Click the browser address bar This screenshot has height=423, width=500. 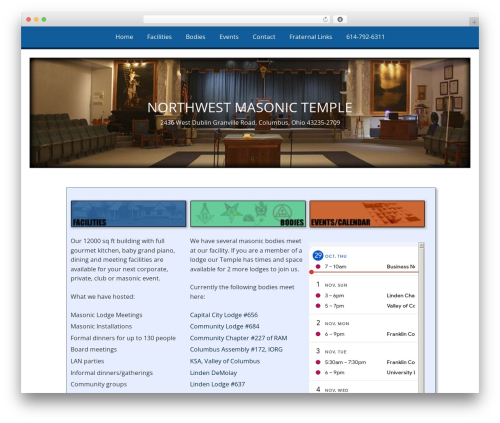click(x=236, y=19)
